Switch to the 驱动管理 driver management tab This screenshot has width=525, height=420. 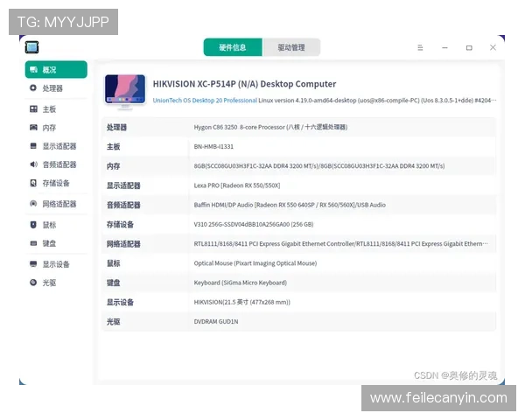click(291, 47)
